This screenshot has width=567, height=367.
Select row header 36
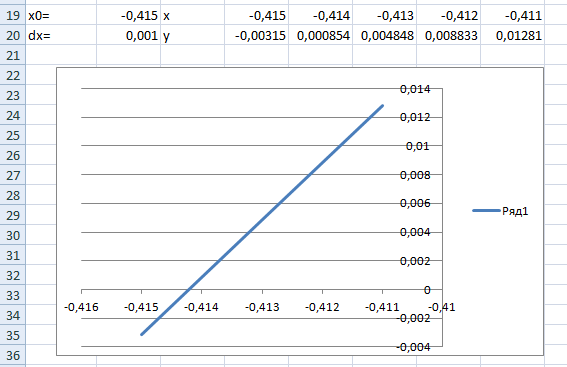coord(13,355)
